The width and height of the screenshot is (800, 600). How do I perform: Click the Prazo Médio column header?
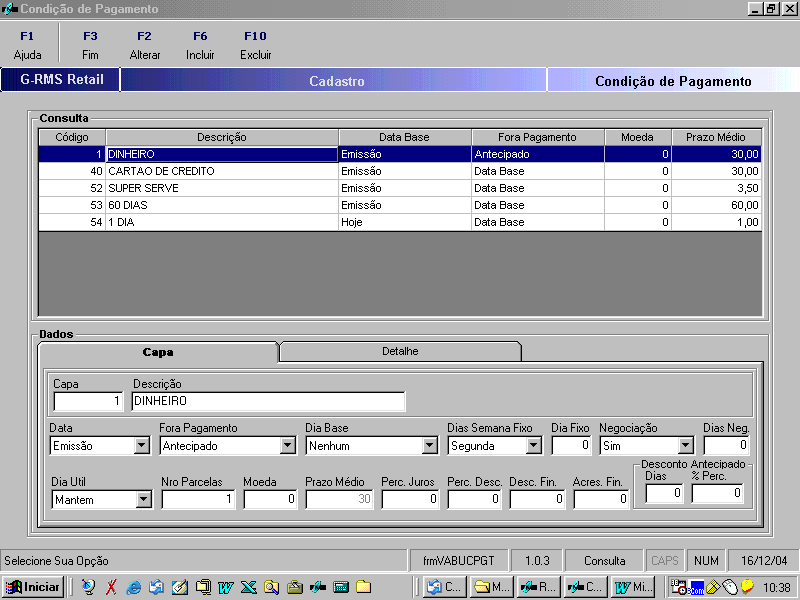click(x=716, y=137)
